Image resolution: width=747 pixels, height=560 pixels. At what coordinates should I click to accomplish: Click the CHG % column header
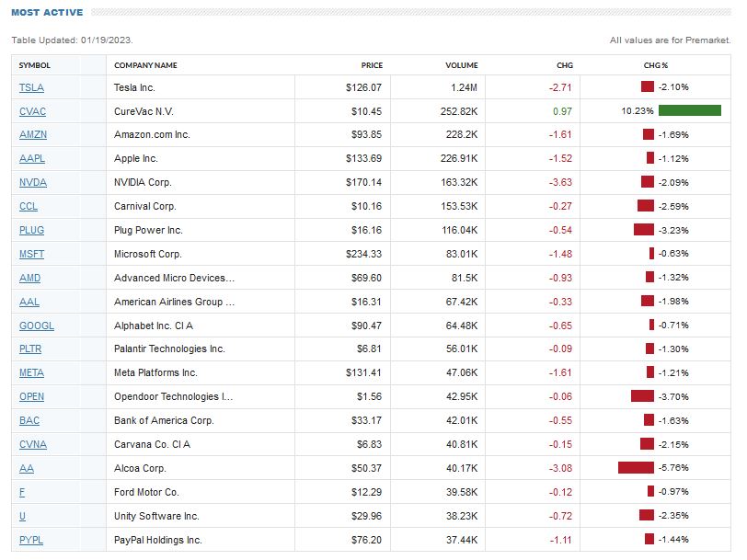[x=656, y=65]
